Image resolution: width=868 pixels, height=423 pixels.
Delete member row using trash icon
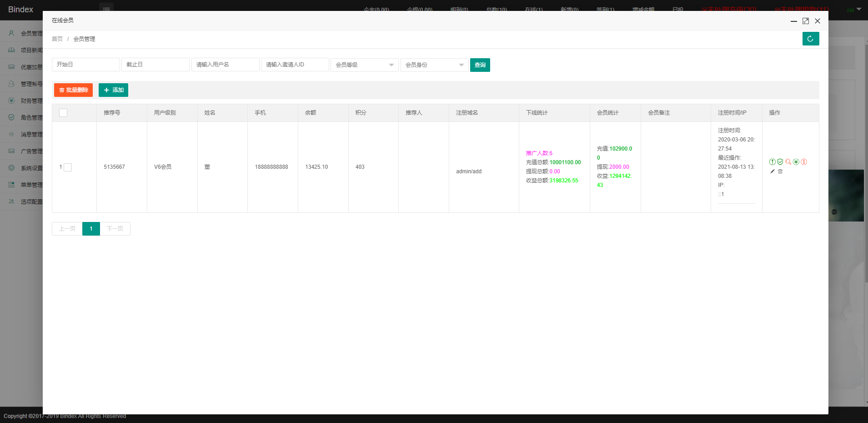point(780,171)
